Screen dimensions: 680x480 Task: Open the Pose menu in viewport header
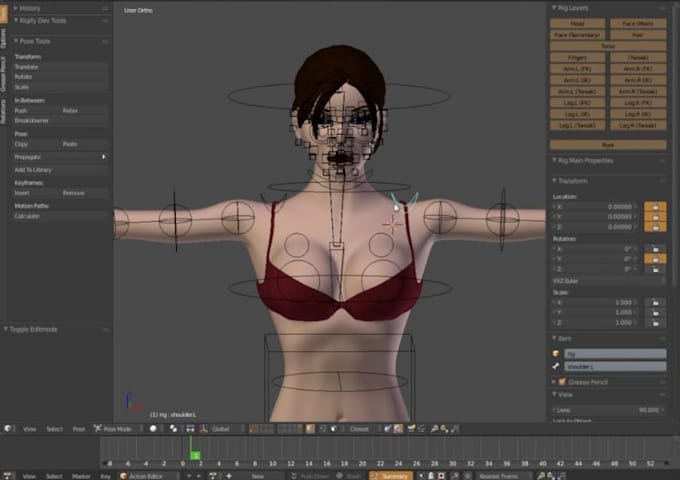coord(78,429)
